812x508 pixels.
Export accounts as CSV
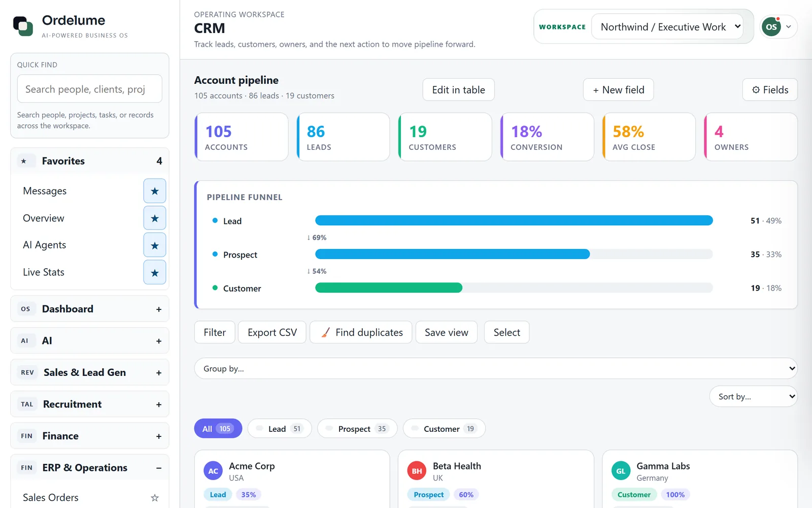pos(272,332)
